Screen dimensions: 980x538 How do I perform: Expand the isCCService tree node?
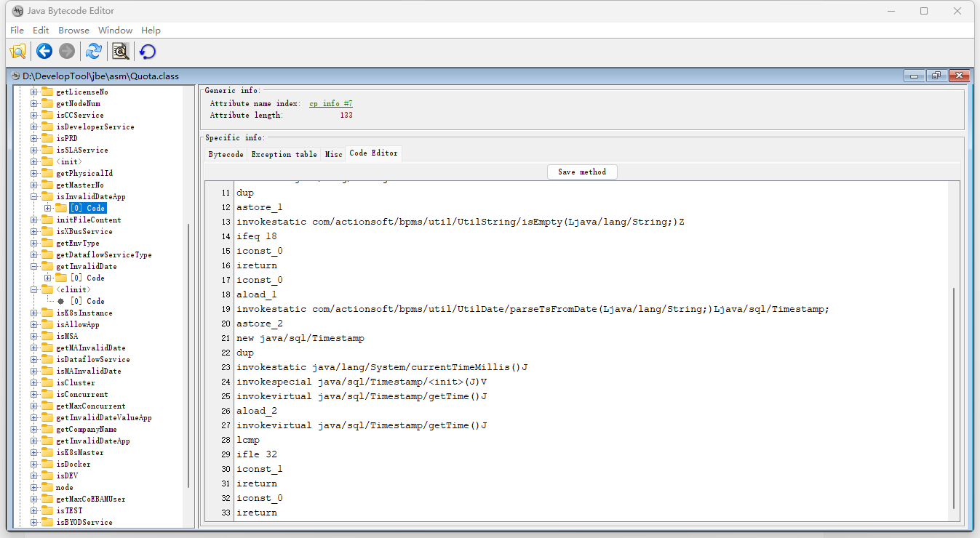(33, 115)
